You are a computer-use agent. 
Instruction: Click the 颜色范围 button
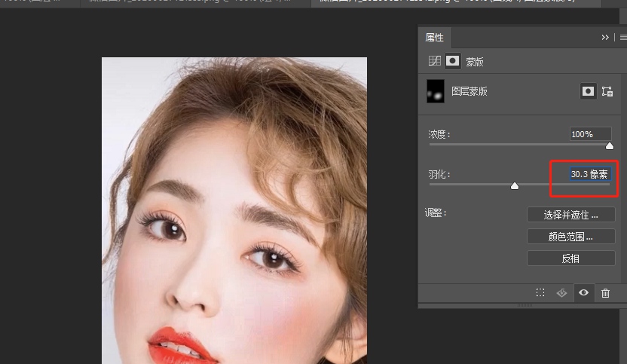point(570,237)
